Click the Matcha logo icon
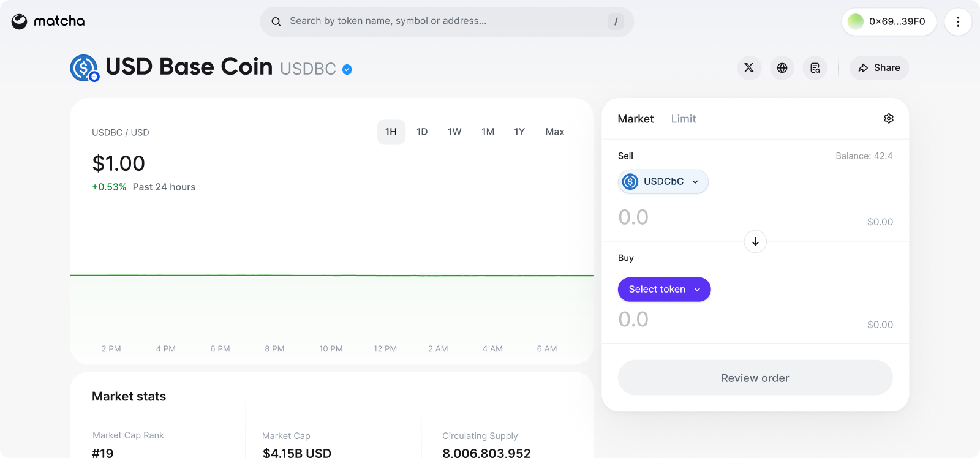980x458 pixels. pyautogui.click(x=20, y=21)
